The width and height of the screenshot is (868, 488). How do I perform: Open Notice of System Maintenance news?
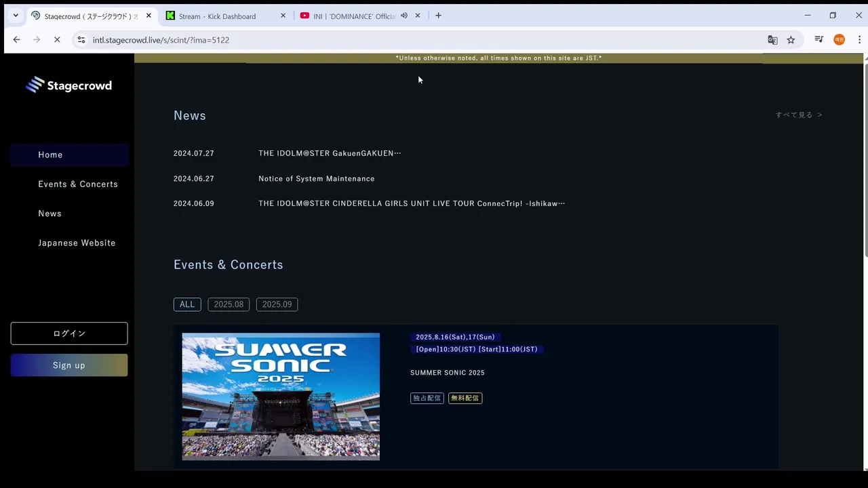pos(317,179)
